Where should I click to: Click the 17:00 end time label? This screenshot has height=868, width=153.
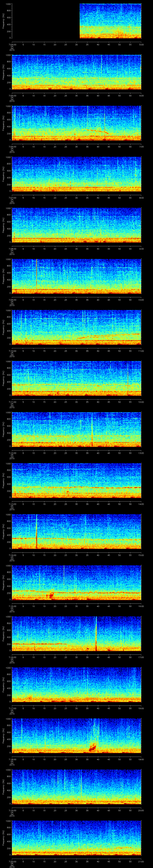[x=141, y=657]
